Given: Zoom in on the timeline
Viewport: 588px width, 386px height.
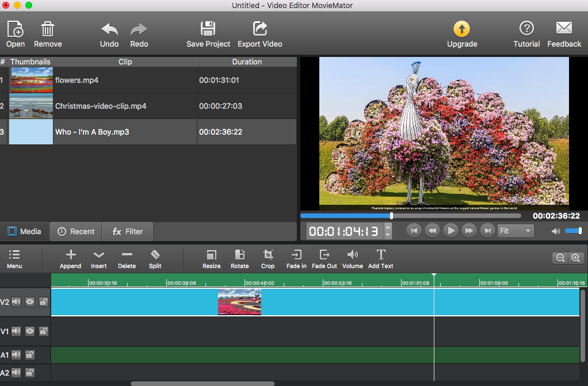Looking at the screenshot, I should pyautogui.click(x=576, y=258).
